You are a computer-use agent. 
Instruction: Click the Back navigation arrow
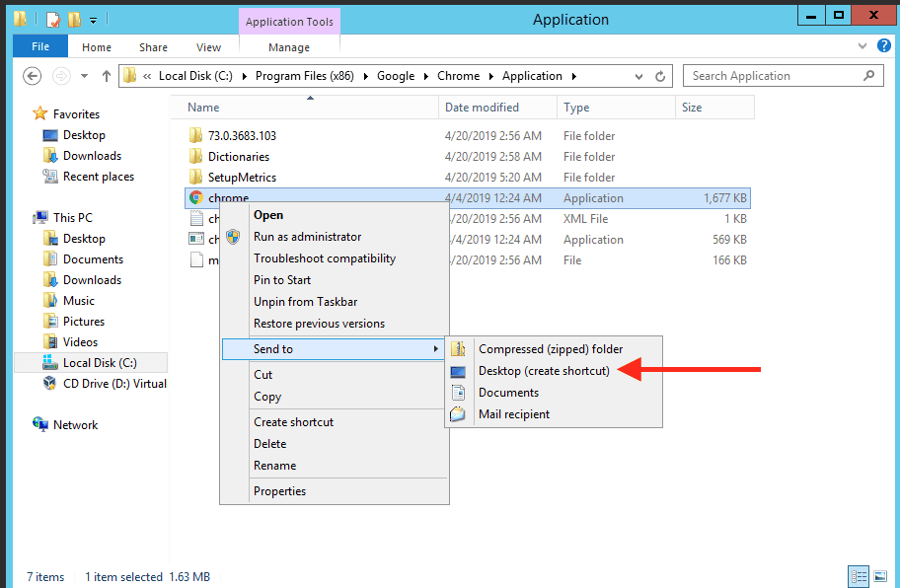32,76
